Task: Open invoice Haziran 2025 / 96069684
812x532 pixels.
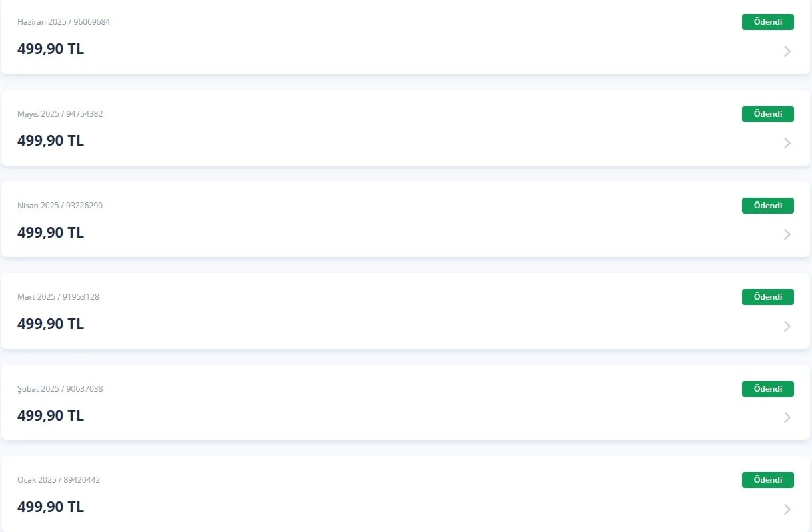Action: 64,22
